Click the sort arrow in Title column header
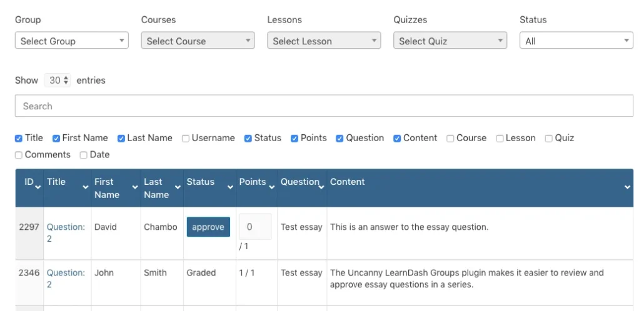Image resolution: width=644 pixels, height=311 pixels. point(86,187)
